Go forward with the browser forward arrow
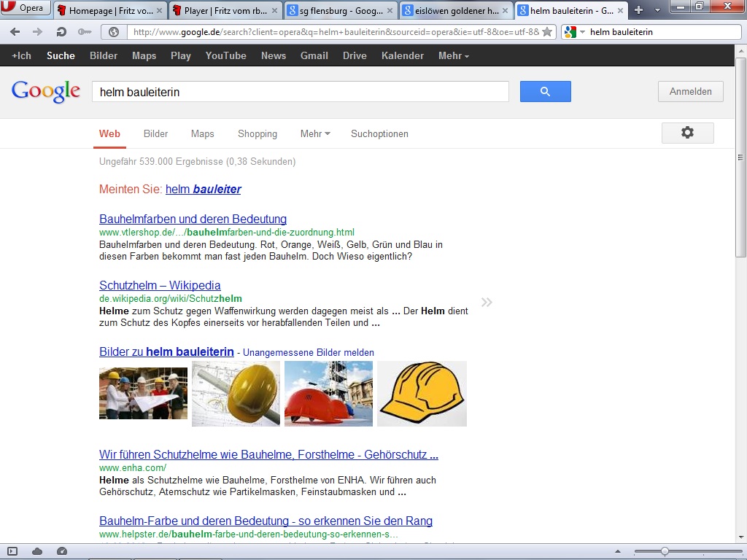 (x=37, y=32)
